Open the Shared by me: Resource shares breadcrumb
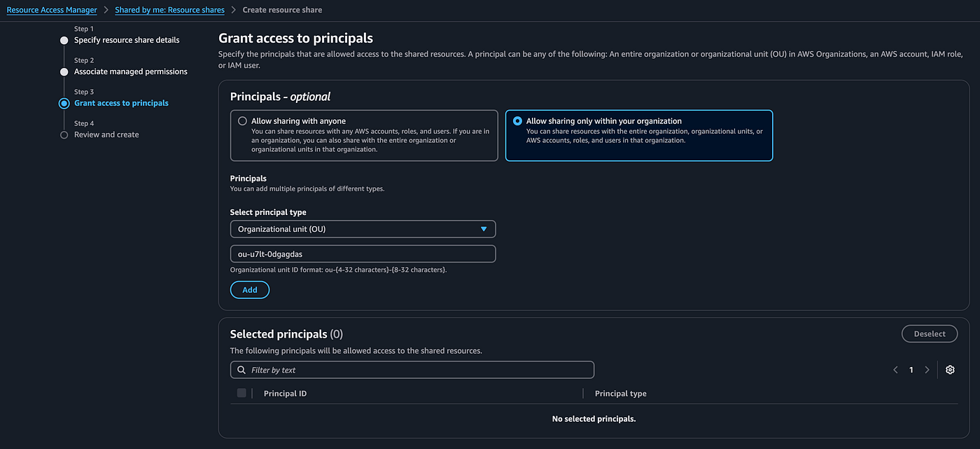Image resolution: width=980 pixels, height=449 pixels. (x=169, y=9)
